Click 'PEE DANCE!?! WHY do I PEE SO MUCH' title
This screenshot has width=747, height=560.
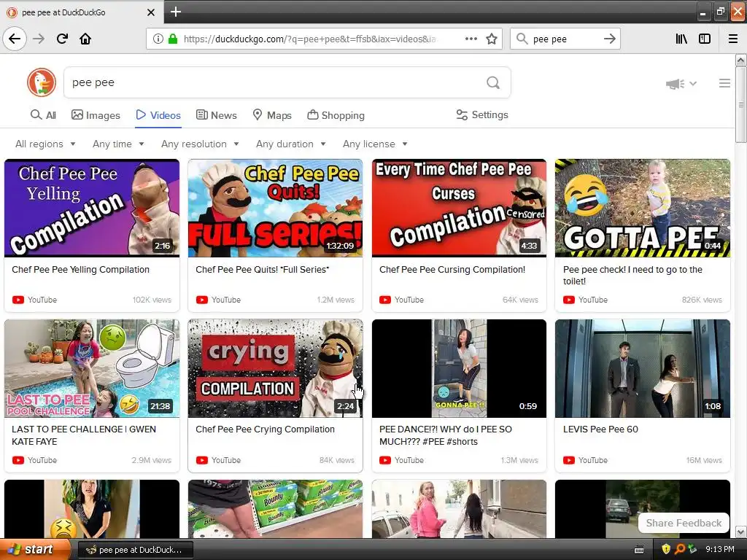446,435
